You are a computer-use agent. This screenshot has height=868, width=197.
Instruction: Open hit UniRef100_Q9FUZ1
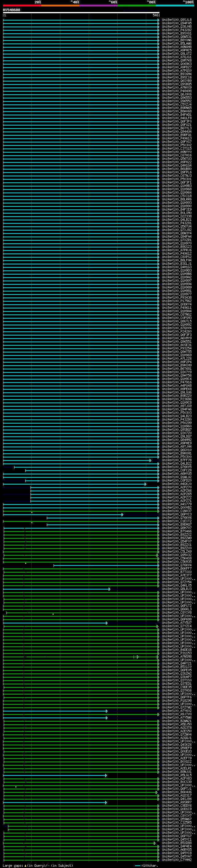click(176, 125)
